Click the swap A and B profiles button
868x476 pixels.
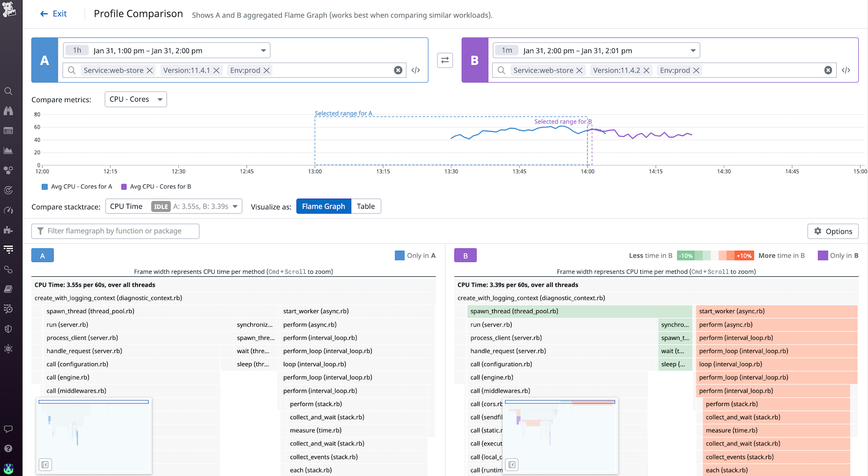tap(445, 60)
